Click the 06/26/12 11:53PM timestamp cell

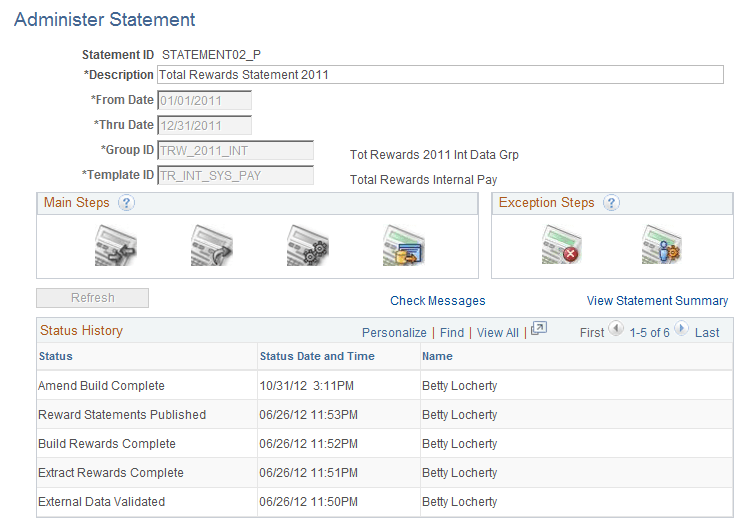pos(309,415)
